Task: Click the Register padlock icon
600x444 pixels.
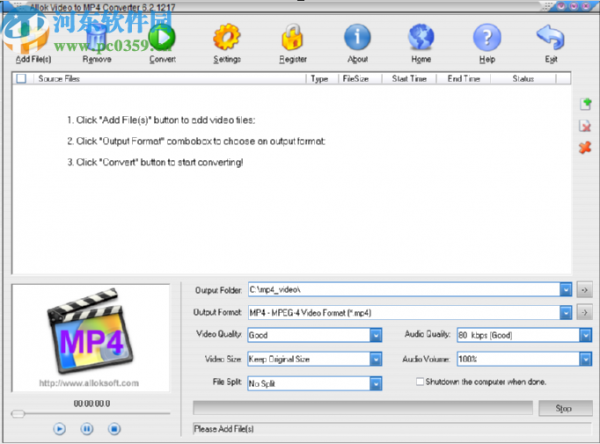Action: [292, 37]
